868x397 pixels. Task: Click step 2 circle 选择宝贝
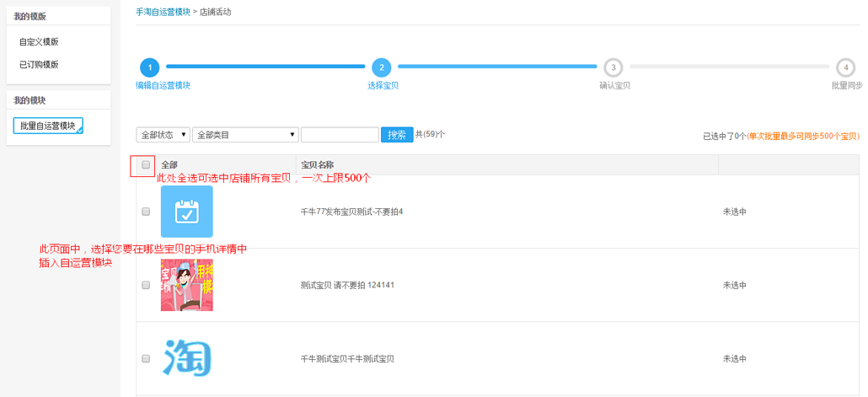(x=381, y=67)
